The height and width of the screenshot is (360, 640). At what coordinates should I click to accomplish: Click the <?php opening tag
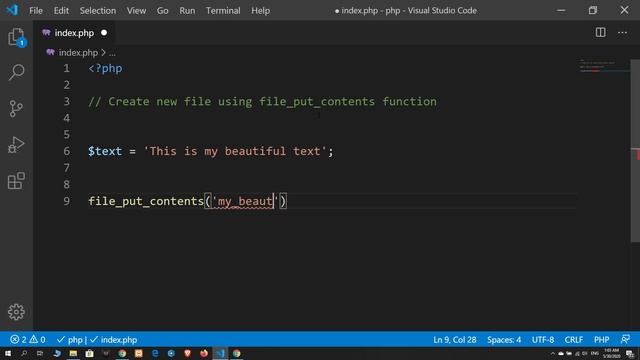point(105,68)
